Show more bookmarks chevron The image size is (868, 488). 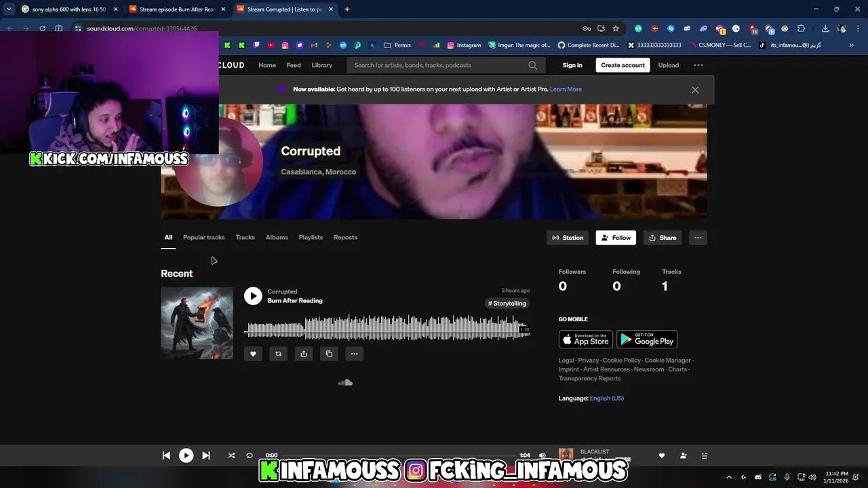[852, 45]
